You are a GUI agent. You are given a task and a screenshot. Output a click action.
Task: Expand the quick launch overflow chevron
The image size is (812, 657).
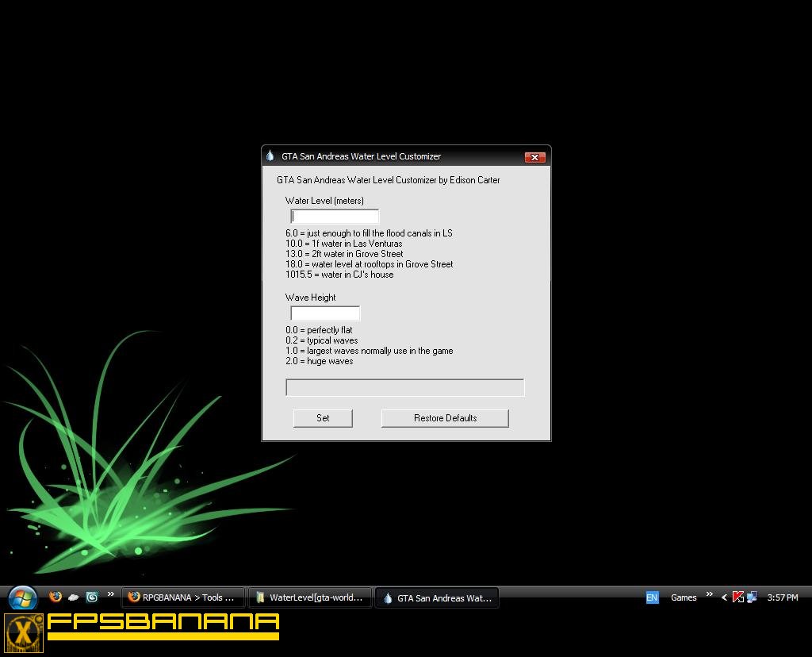point(111,594)
